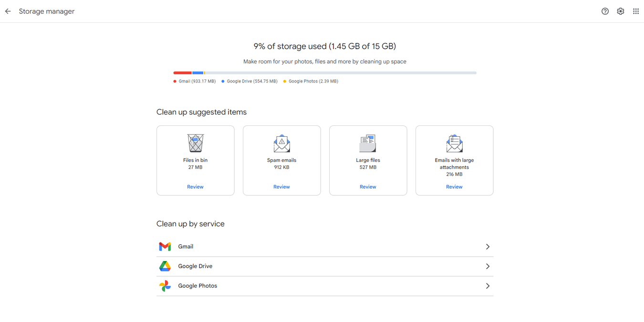
Task: Expand the Google Photos row chevron
Action: tap(488, 286)
